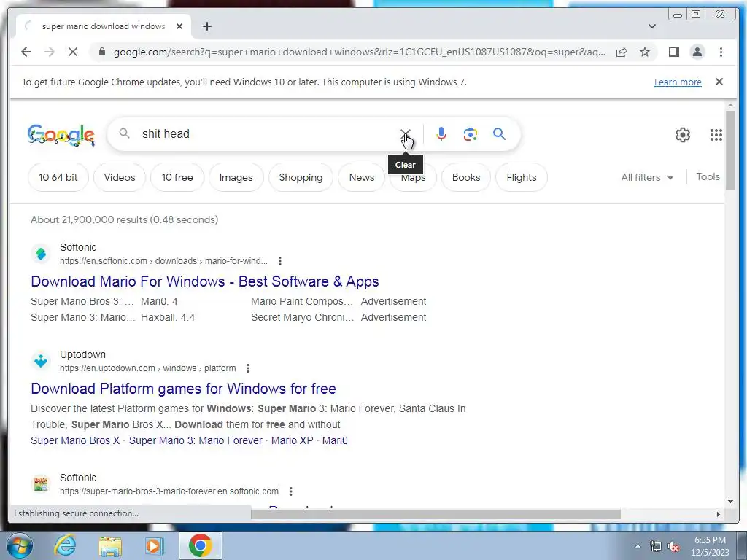Open Download Platform games for Windows result

183,389
